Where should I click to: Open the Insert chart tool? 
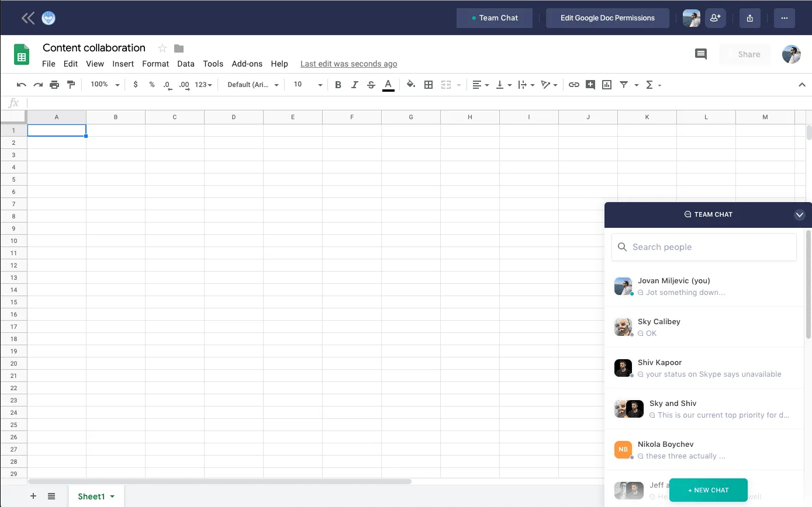(x=606, y=85)
